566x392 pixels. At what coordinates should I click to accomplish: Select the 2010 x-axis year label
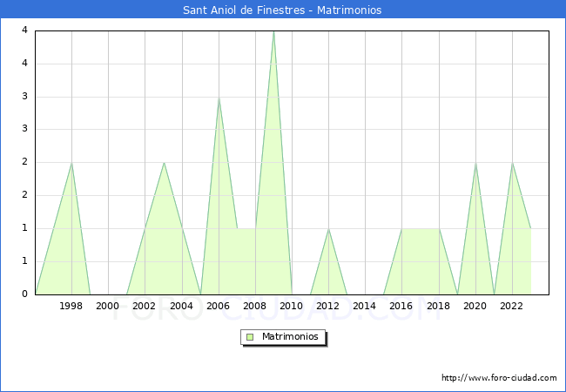pyautogui.click(x=292, y=306)
